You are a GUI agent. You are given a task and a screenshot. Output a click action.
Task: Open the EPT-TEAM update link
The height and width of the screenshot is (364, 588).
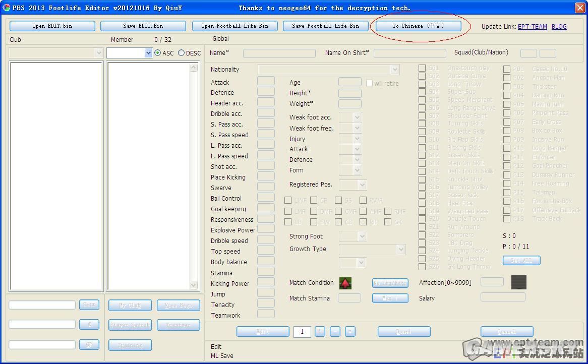532,26
